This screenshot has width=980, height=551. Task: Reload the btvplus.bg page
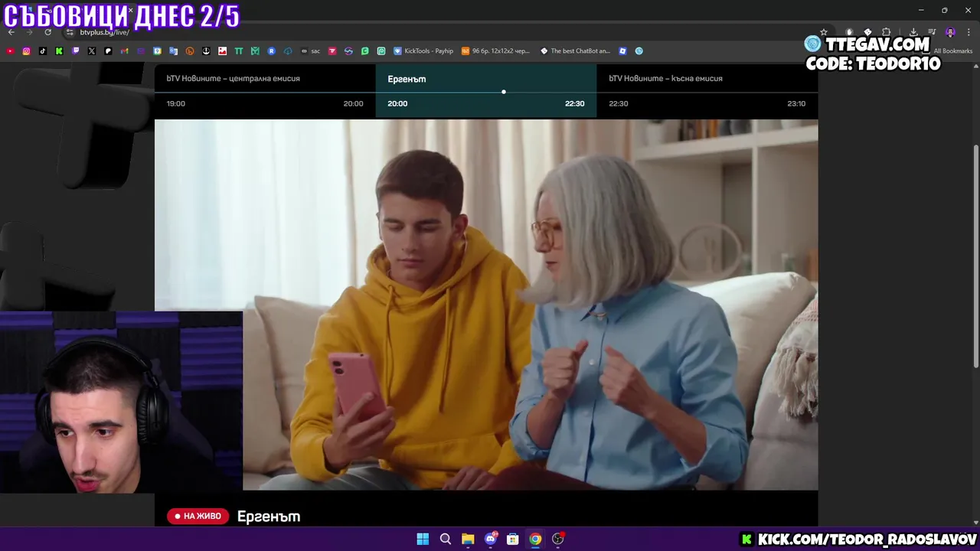pyautogui.click(x=47, y=32)
